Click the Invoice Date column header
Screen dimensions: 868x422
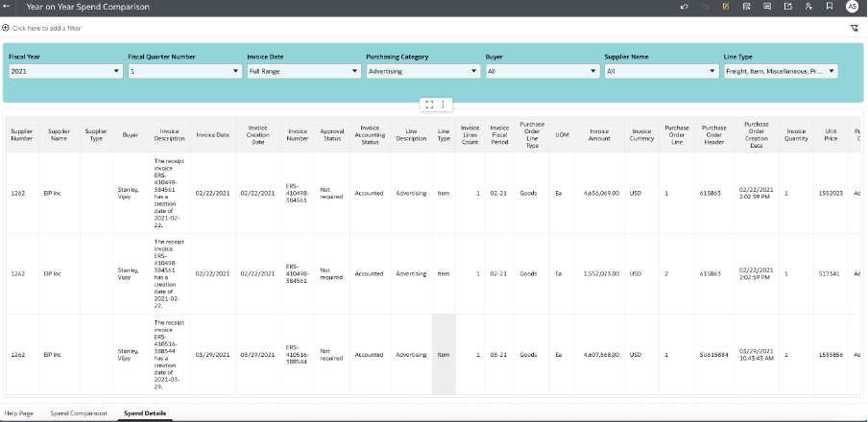tap(212, 134)
